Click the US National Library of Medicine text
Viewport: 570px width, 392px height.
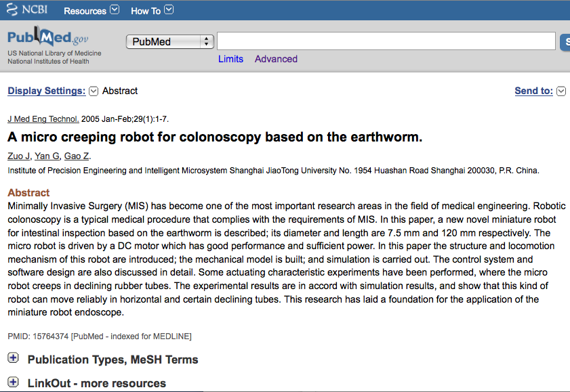(x=54, y=53)
